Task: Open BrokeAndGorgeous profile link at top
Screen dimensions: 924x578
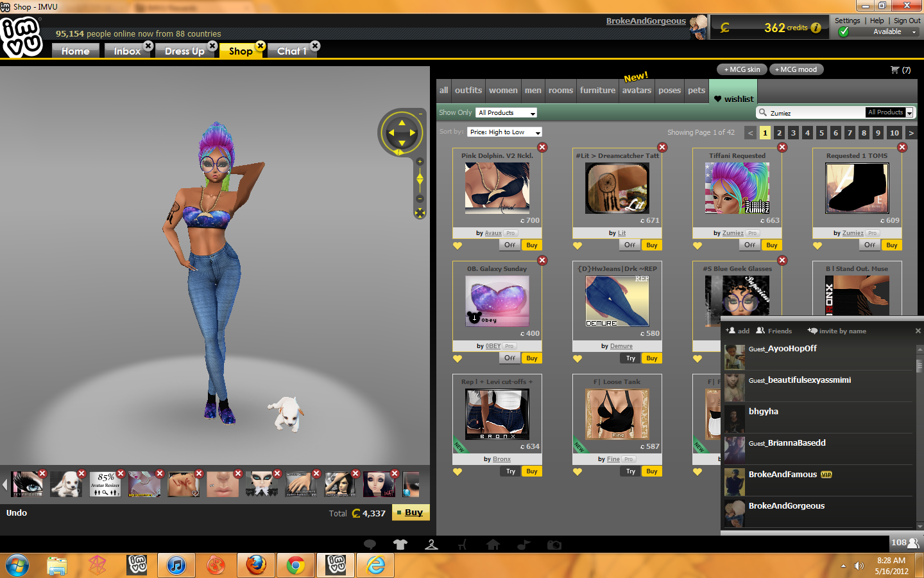Action: pyautogui.click(x=646, y=21)
